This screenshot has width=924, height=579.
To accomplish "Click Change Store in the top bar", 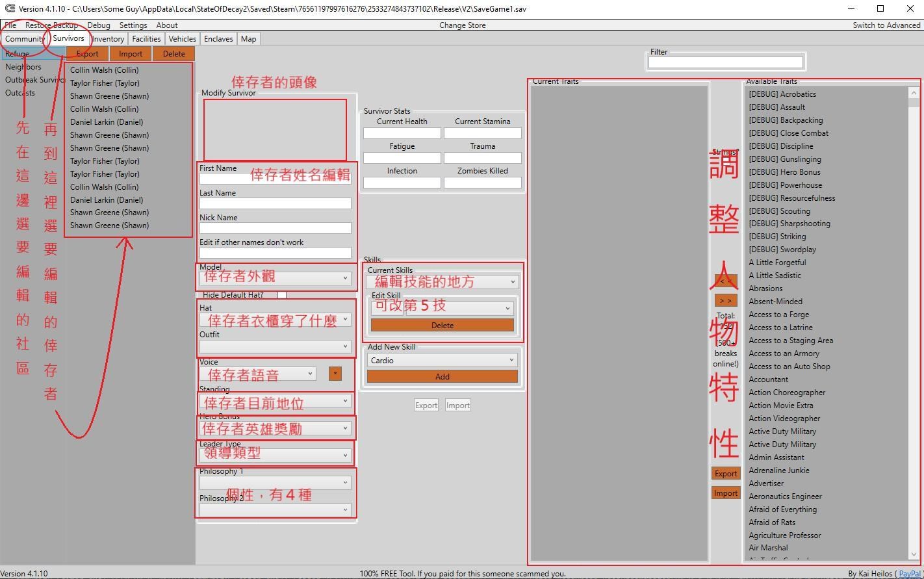I will point(462,25).
